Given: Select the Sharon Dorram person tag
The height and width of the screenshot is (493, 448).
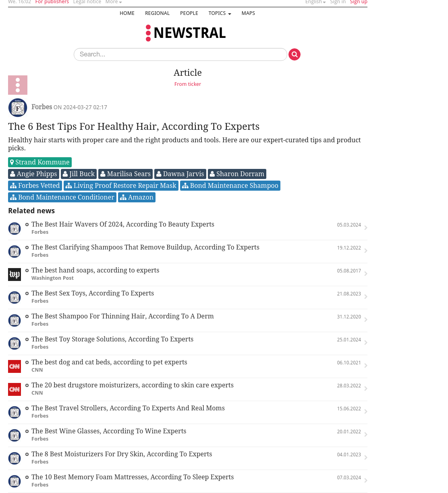Looking at the screenshot, I should 237,174.
